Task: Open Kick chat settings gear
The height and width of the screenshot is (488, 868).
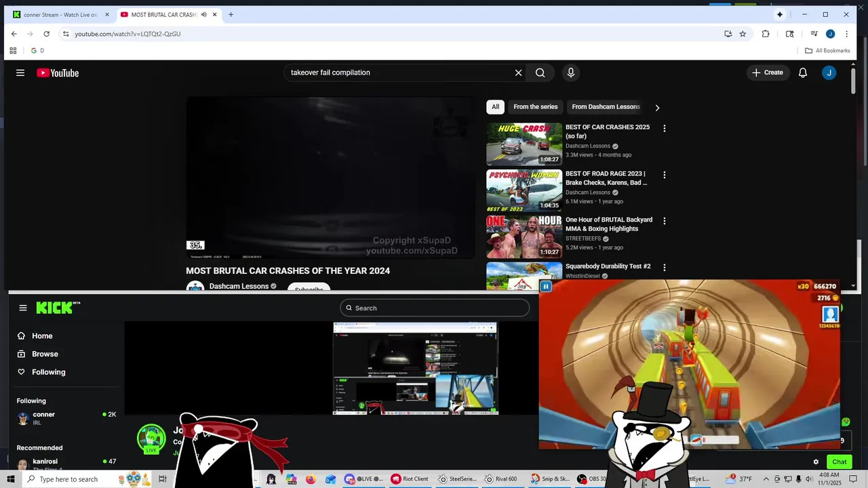Action: click(x=816, y=462)
